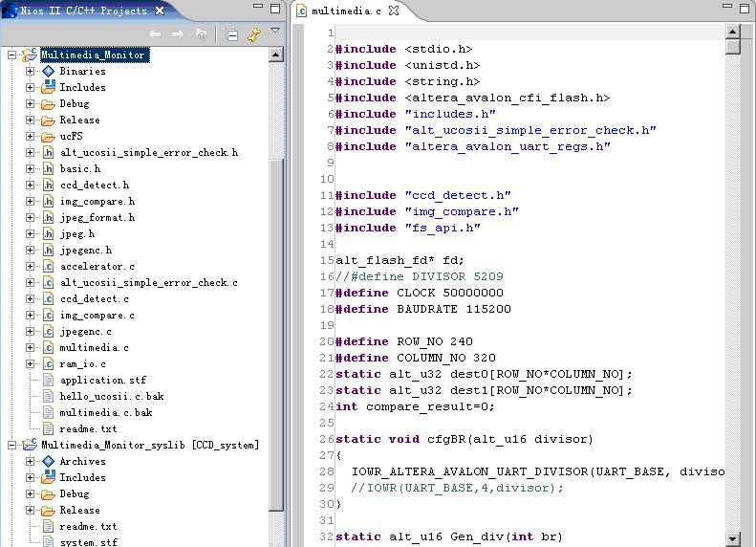Click the Release folder icon in syslib project
This screenshot has width=756, height=547.
coord(48,511)
